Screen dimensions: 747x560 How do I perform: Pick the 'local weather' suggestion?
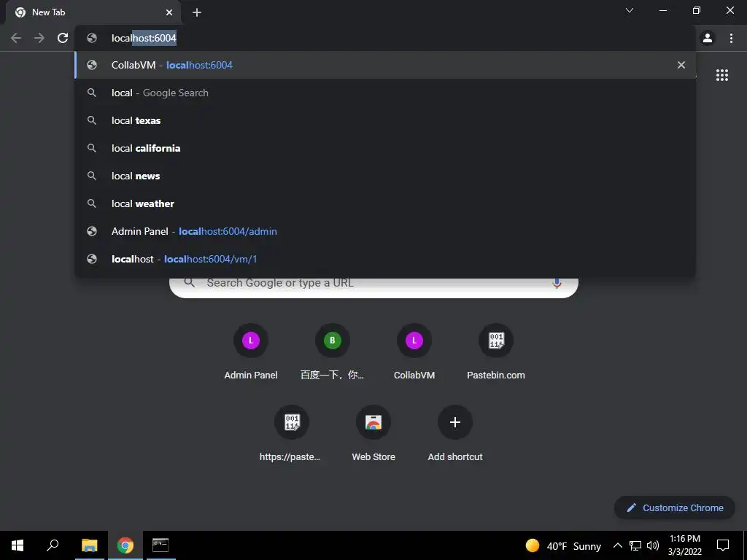(385, 203)
